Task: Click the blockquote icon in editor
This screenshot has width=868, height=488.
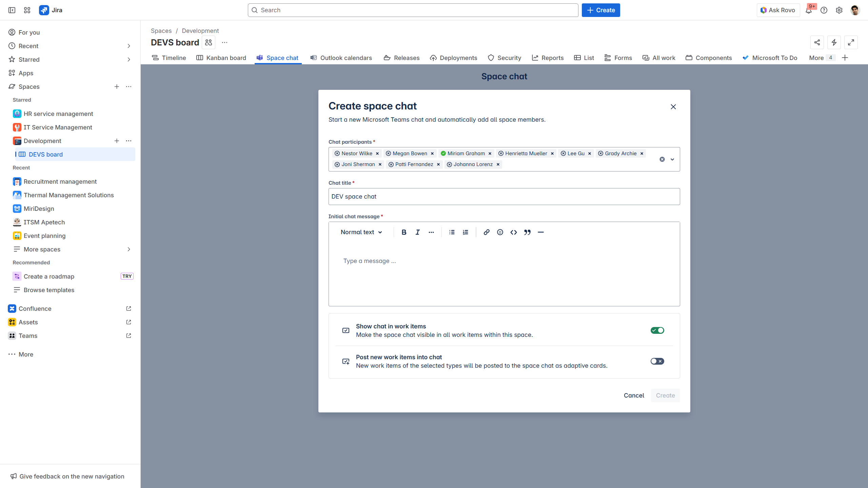Action: 527,232
